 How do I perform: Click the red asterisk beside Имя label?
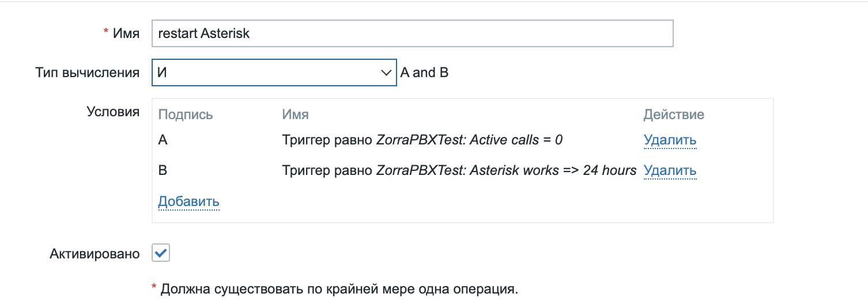coord(105,33)
